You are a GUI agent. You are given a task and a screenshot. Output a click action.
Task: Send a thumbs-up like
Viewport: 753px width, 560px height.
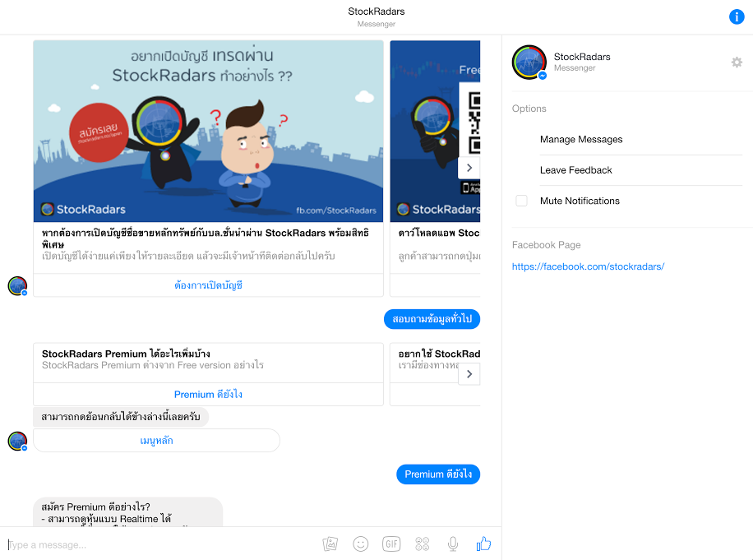pyautogui.click(x=483, y=544)
